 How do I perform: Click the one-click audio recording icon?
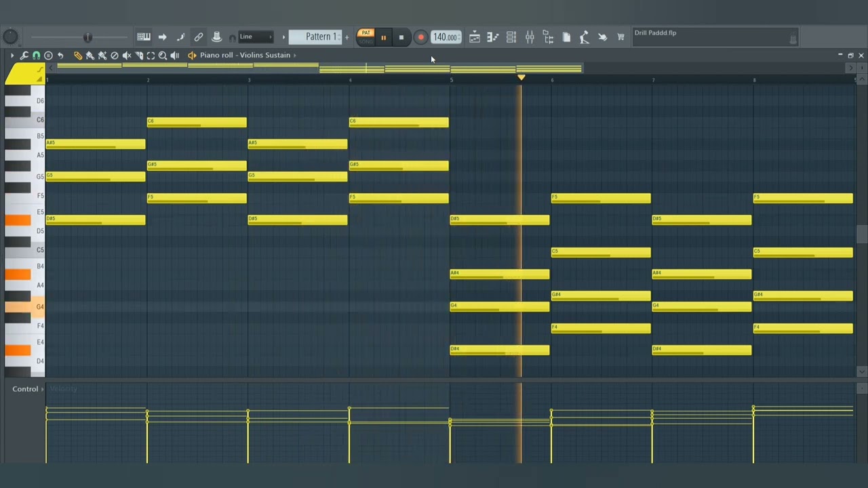602,37
